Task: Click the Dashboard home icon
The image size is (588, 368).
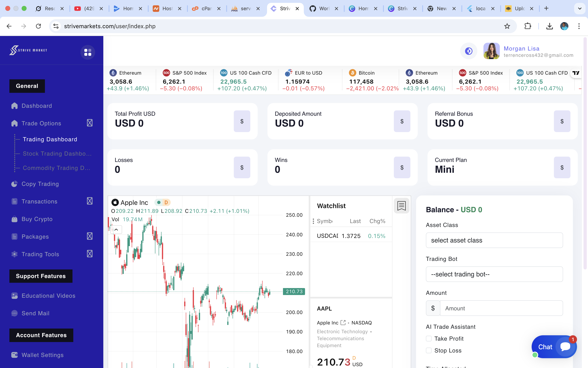Action: (x=14, y=106)
